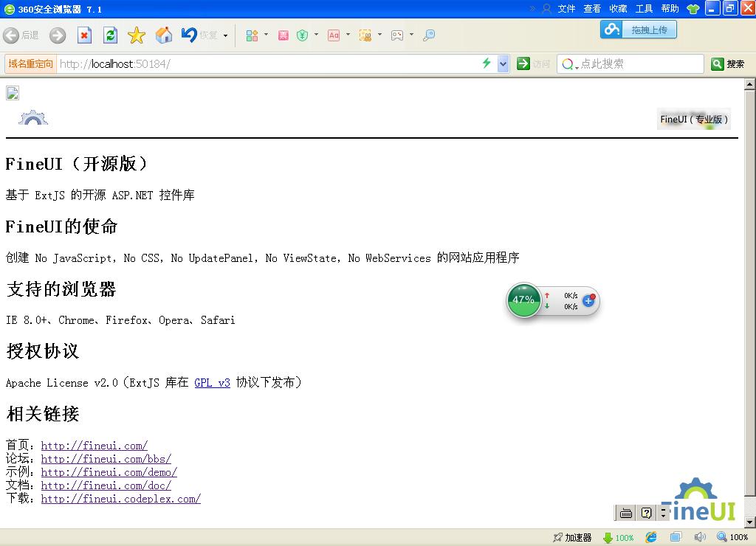
Task: Open favorites with the yellow star icon
Action: coord(137,35)
